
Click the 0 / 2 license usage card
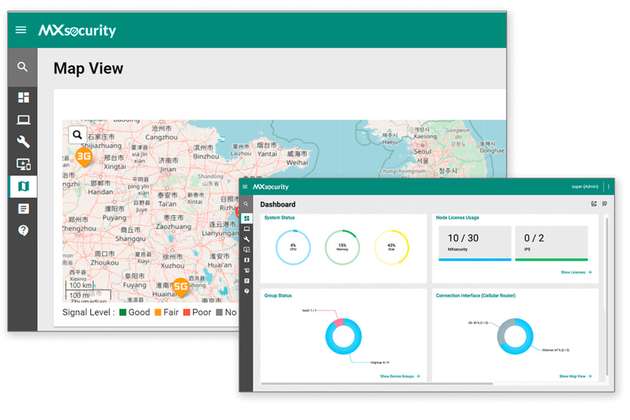click(x=551, y=243)
